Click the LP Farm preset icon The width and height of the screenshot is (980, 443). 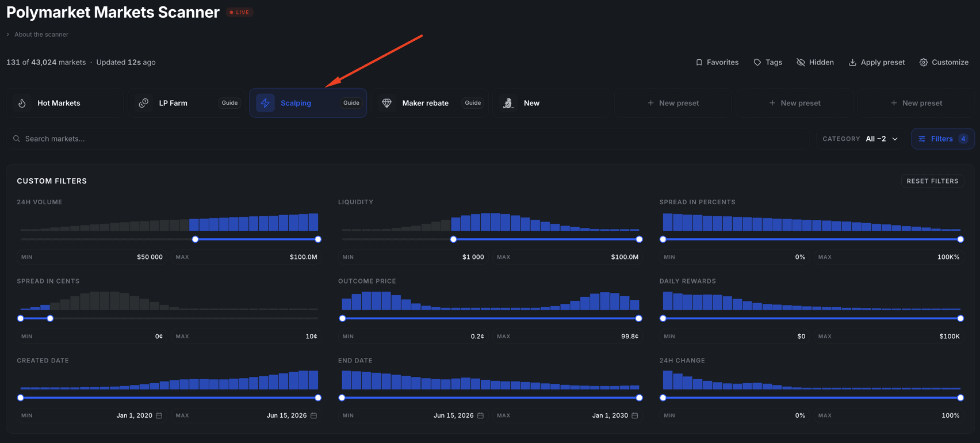tap(144, 103)
